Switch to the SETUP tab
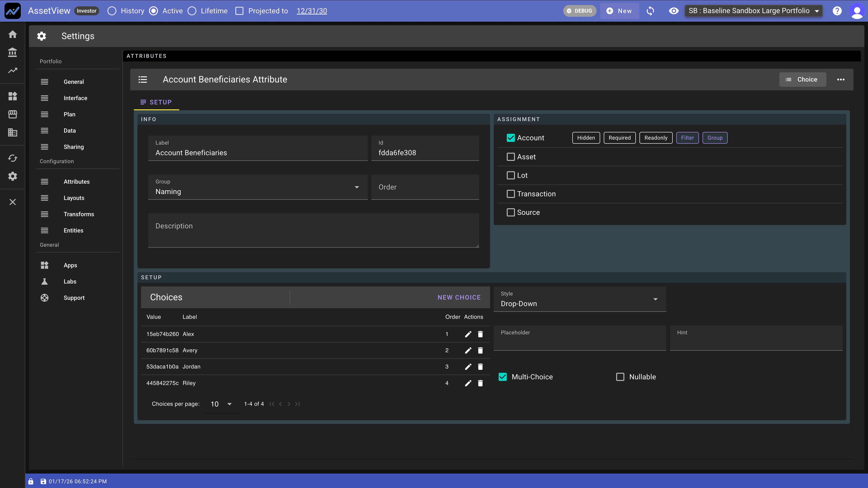Viewport: 868px width, 488px height. pyautogui.click(x=156, y=102)
